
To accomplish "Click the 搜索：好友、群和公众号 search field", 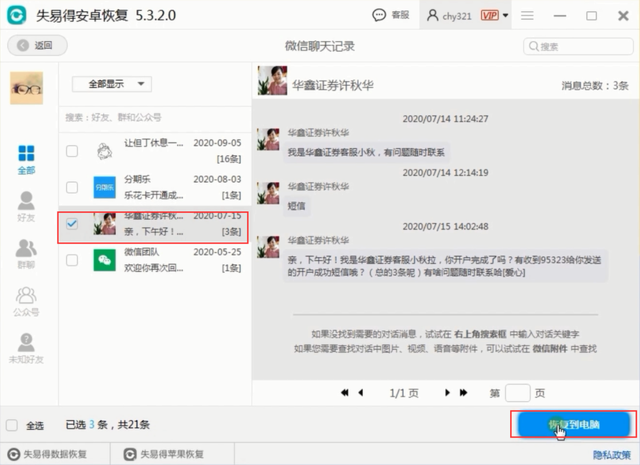I will point(155,118).
